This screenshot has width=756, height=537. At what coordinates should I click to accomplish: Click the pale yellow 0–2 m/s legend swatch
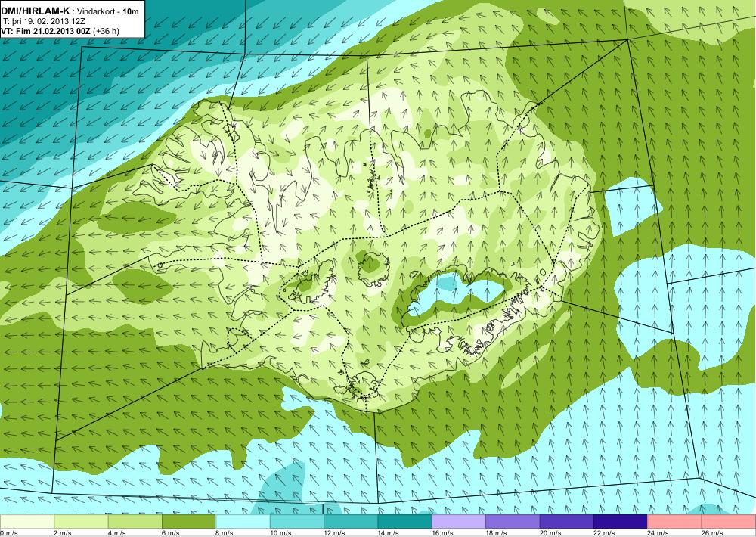(27, 522)
